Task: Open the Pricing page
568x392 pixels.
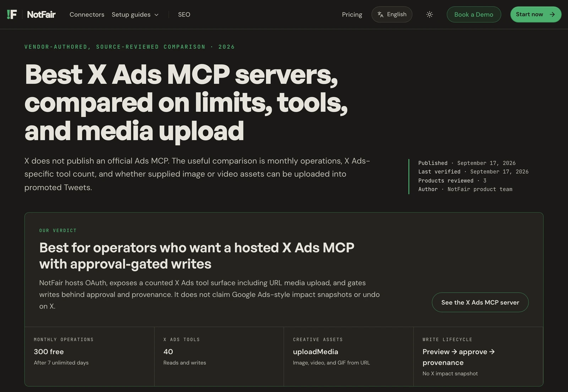Action: pyautogui.click(x=352, y=15)
